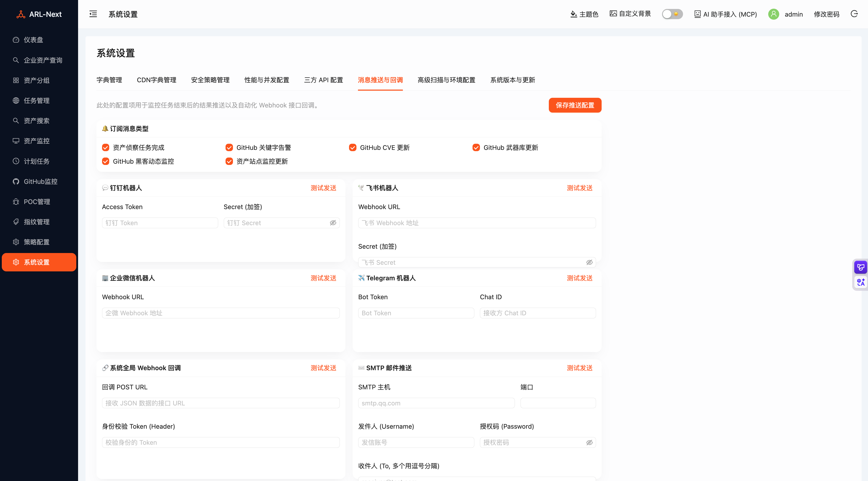Focus the 钉钉 Token input field
Viewport: 868px width, 481px height.
[x=160, y=223]
